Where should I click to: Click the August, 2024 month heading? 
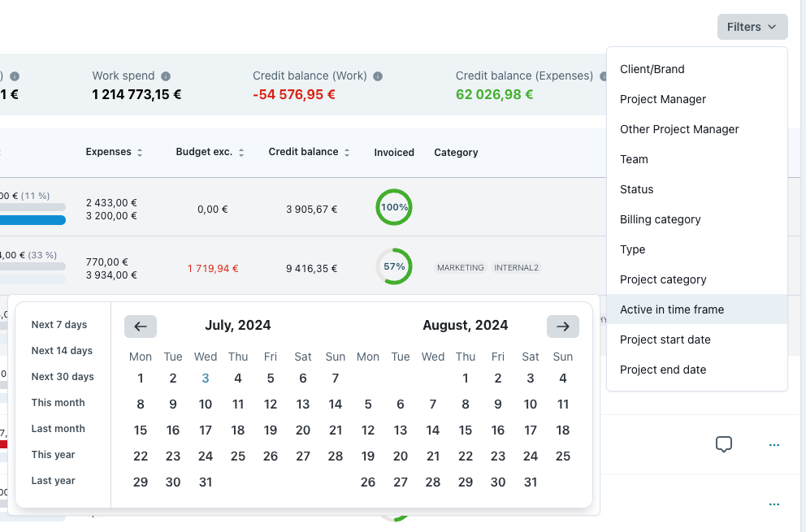click(466, 326)
